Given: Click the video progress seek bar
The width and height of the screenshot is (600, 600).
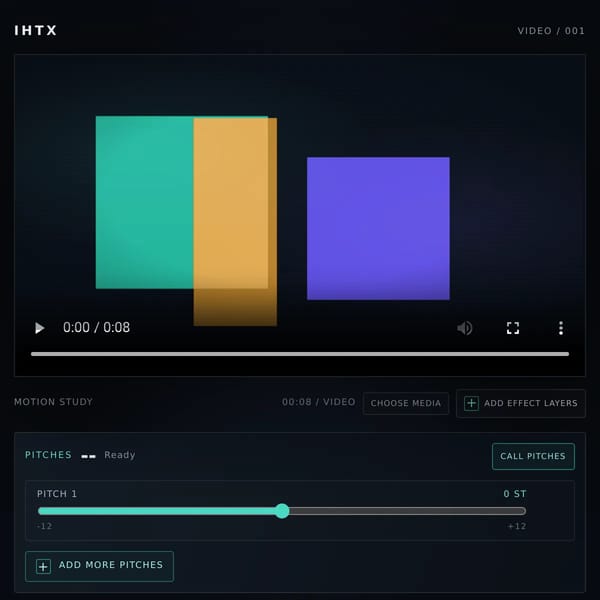Looking at the screenshot, I should (x=300, y=354).
